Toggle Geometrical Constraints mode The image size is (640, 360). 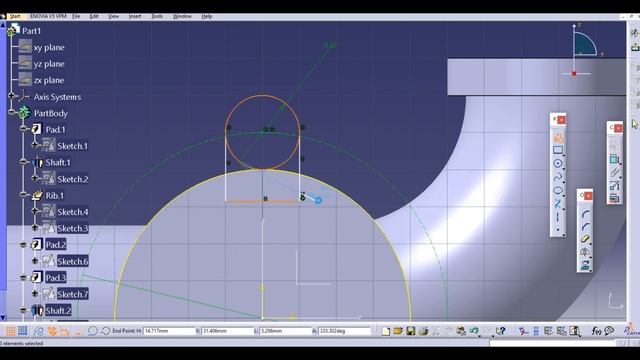(52, 331)
